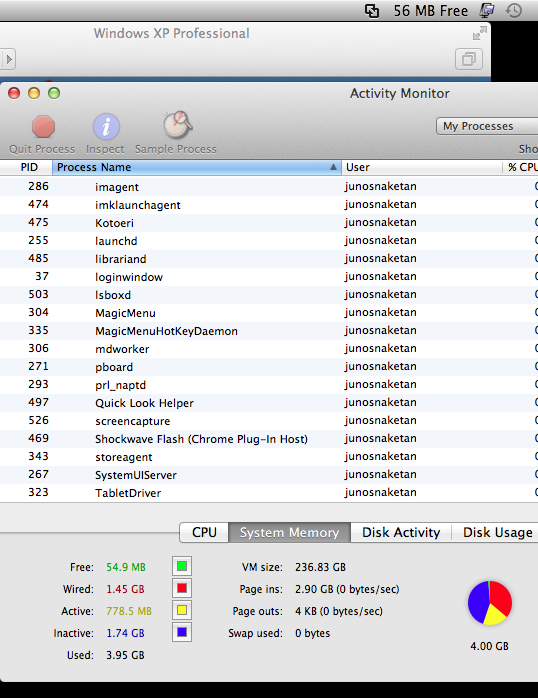Click the memory usage pie chart

pos(490,603)
